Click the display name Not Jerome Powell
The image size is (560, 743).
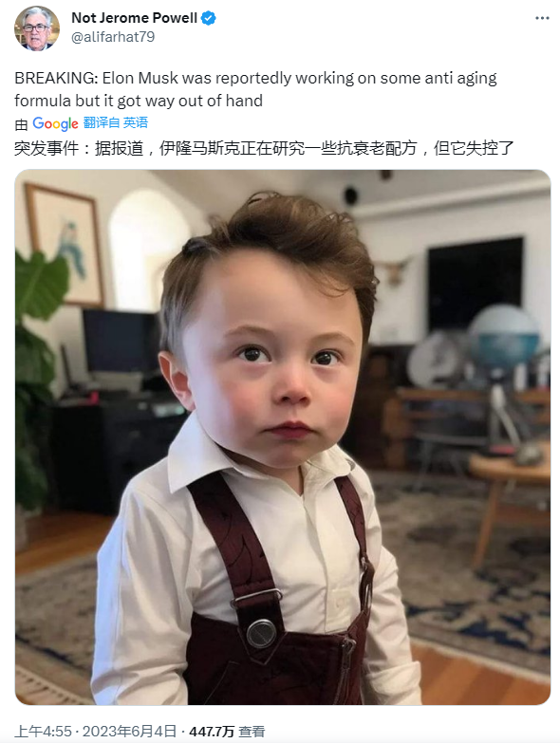pos(134,18)
